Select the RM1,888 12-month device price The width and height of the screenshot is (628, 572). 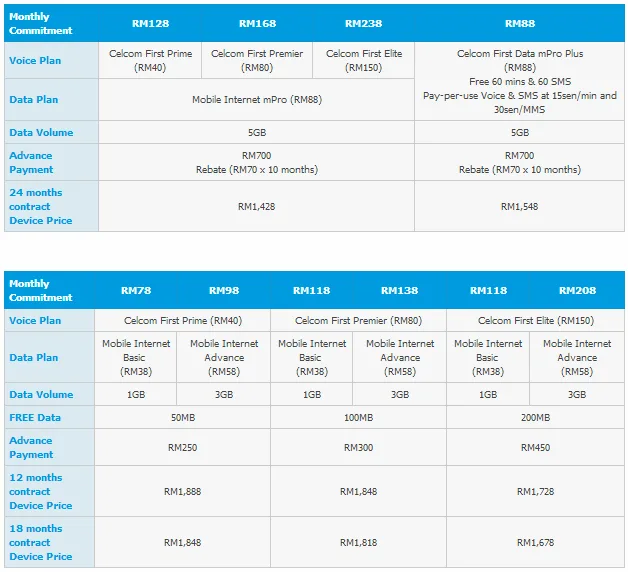pos(183,491)
